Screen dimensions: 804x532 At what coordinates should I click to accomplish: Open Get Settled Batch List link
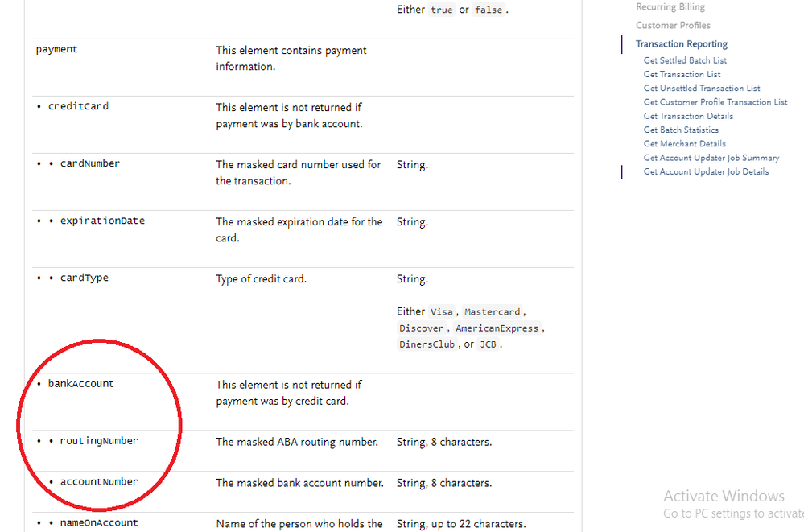pos(685,60)
